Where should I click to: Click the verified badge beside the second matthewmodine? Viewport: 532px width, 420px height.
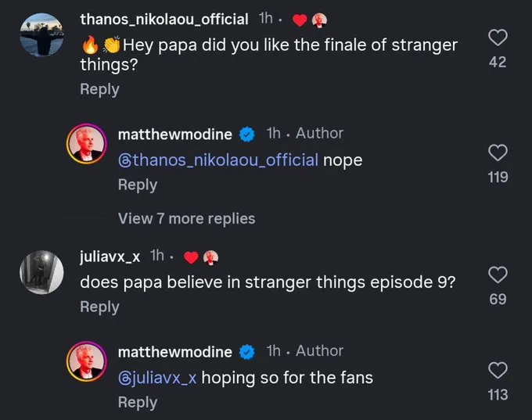coord(246,352)
